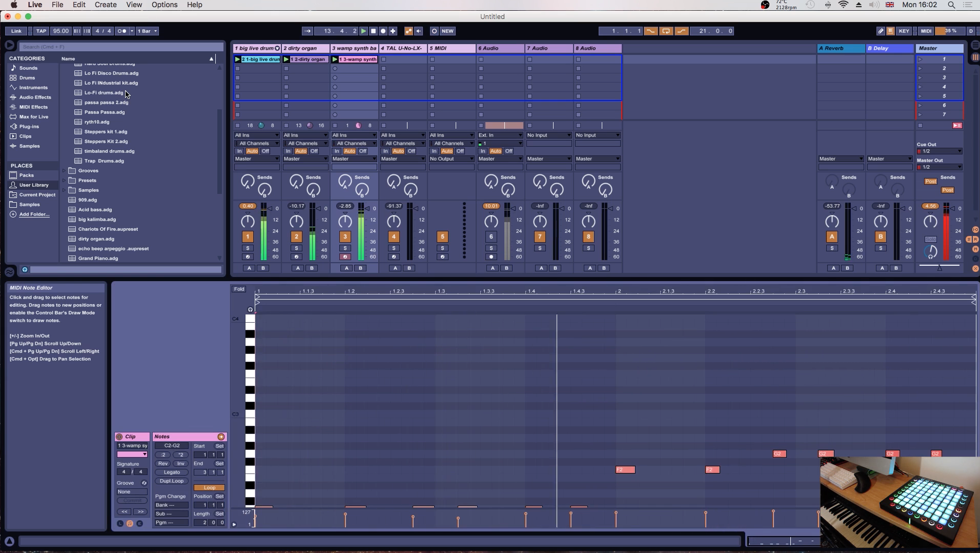The width and height of the screenshot is (980, 553).
Task: Open Cue Out 1/2 dropdown
Action: [940, 151]
